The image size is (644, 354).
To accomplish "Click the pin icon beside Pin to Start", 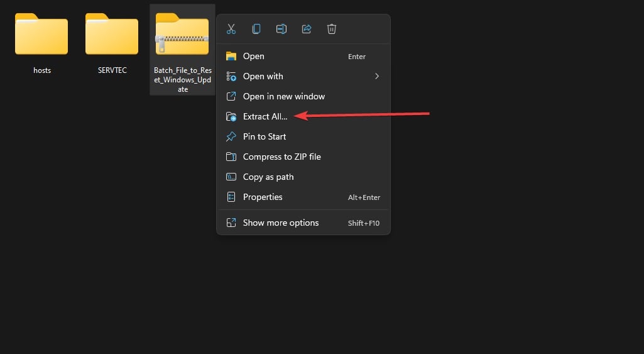I will click(x=231, y=136).
